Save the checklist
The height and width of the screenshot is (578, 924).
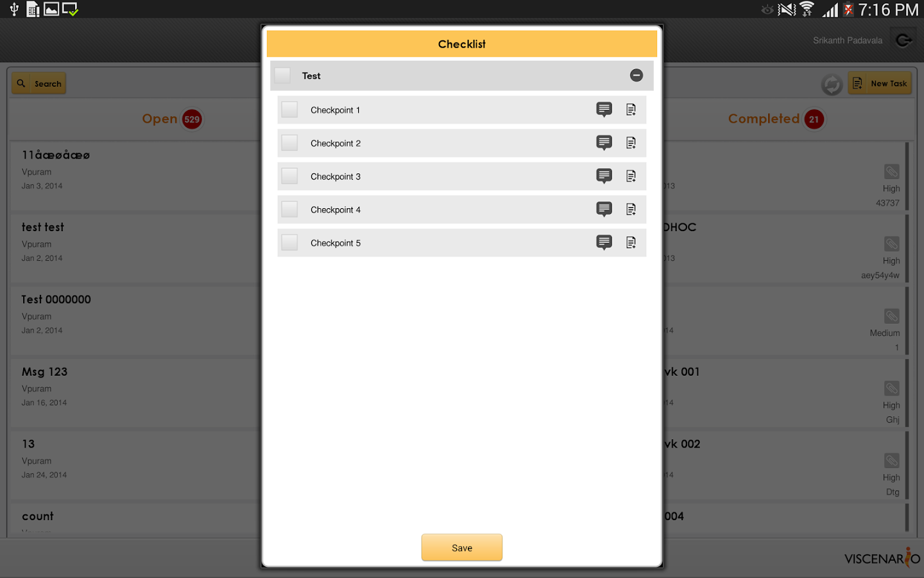coord(461,548)
